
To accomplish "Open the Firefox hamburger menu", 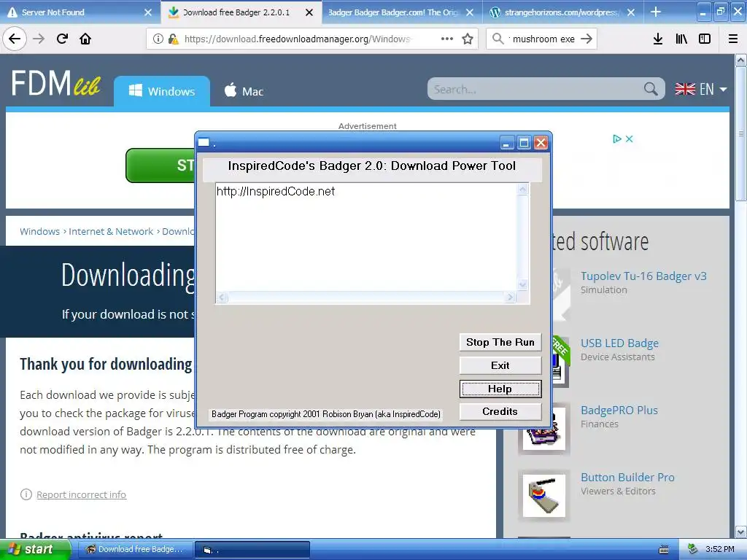I will pyautogui.click(x=733, y=39).
